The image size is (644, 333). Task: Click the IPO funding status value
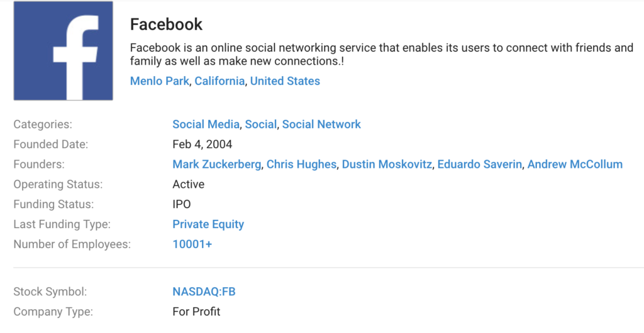coord(182,204)
